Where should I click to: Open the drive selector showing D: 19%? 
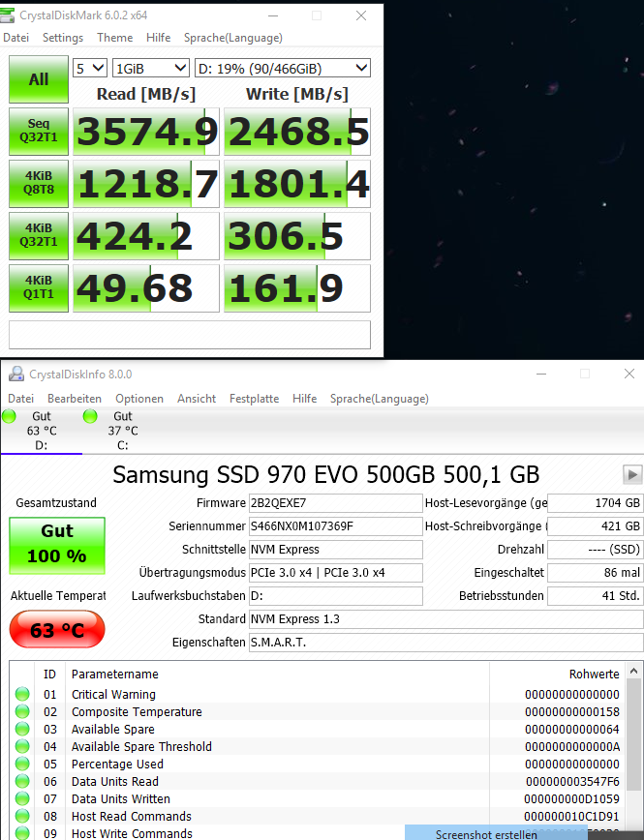coord(283,68)
